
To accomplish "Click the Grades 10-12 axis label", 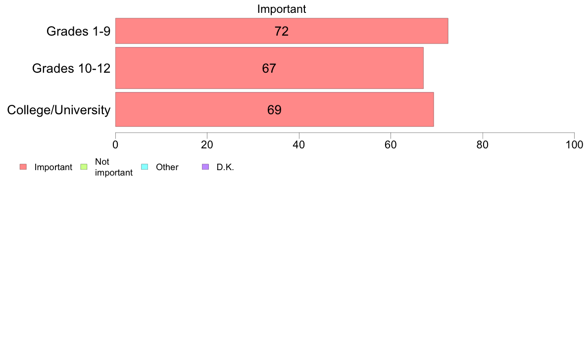I will point(71,68).
